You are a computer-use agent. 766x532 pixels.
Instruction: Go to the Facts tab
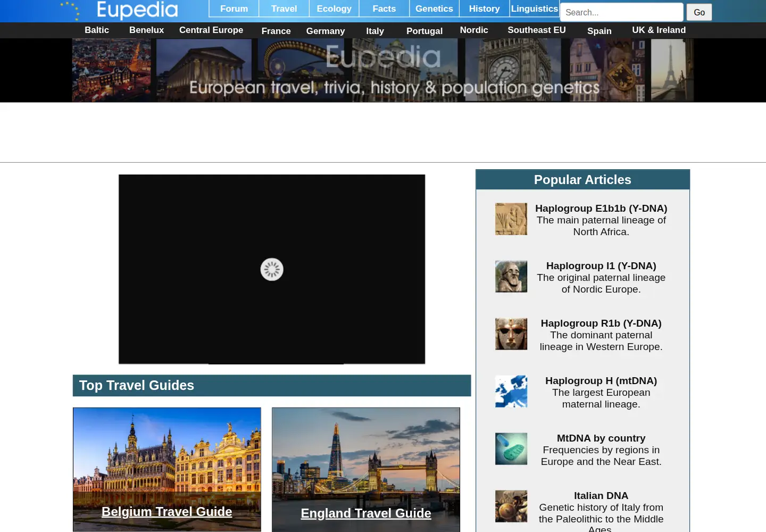384,9
